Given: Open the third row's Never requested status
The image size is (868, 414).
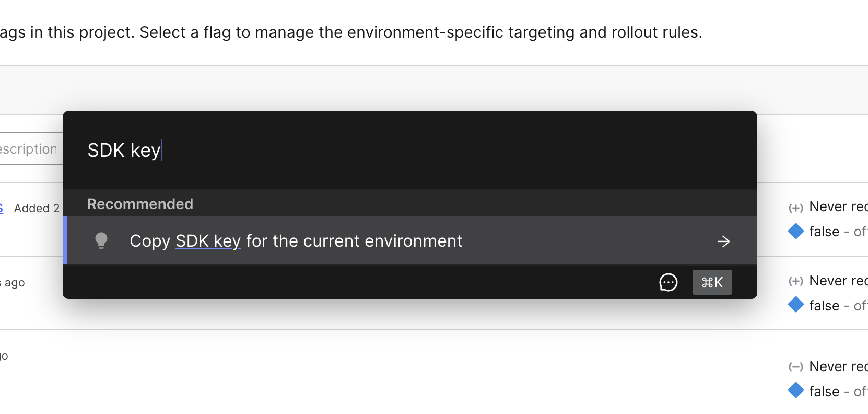Looking at the screenshot, I should (x=838, y=366).
